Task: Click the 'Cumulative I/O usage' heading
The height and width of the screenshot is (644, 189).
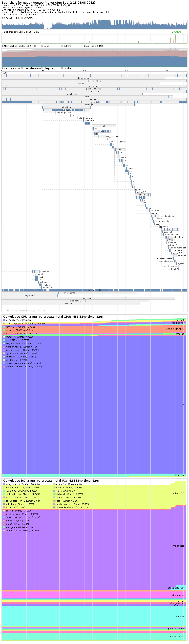Action: point(51,481)
